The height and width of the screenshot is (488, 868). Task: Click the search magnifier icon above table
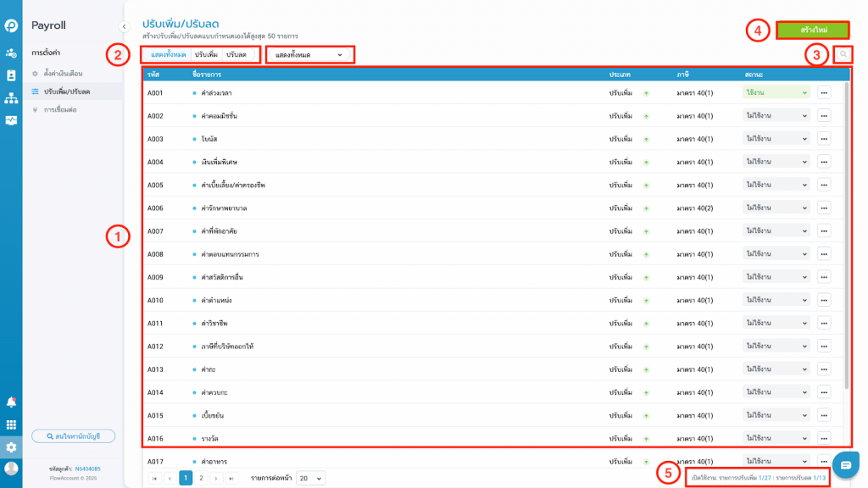843,54
